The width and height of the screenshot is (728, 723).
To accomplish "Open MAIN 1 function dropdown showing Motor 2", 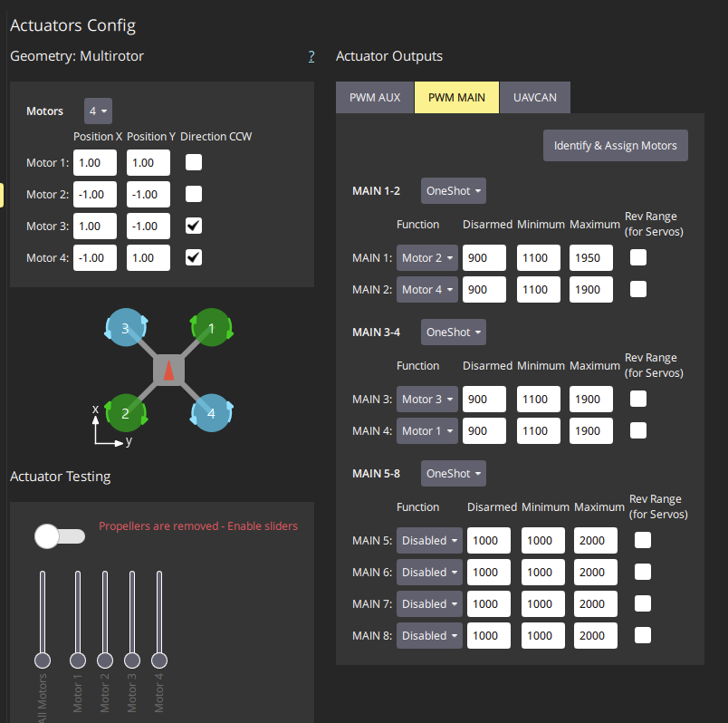I will [x=427, y=258].
